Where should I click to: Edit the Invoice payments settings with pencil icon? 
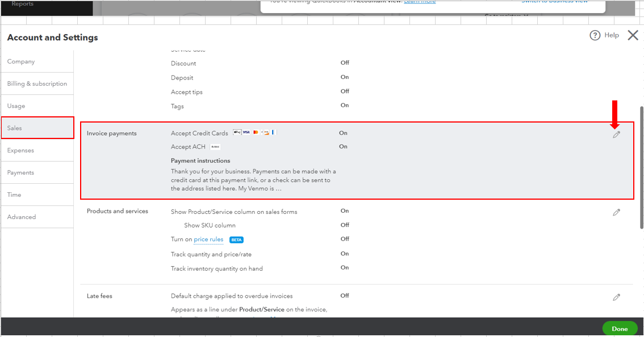pos(617,134)
